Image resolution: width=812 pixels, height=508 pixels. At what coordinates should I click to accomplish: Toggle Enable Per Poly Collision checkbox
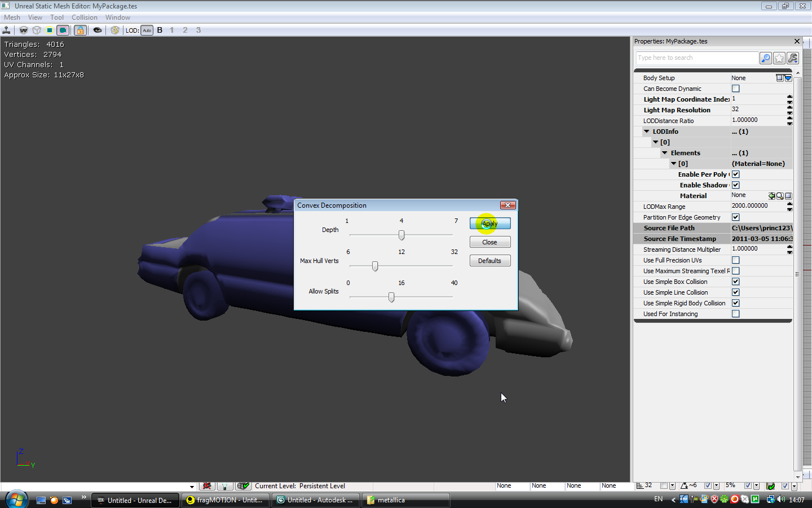pyautogui.click(x=736, y=174)
